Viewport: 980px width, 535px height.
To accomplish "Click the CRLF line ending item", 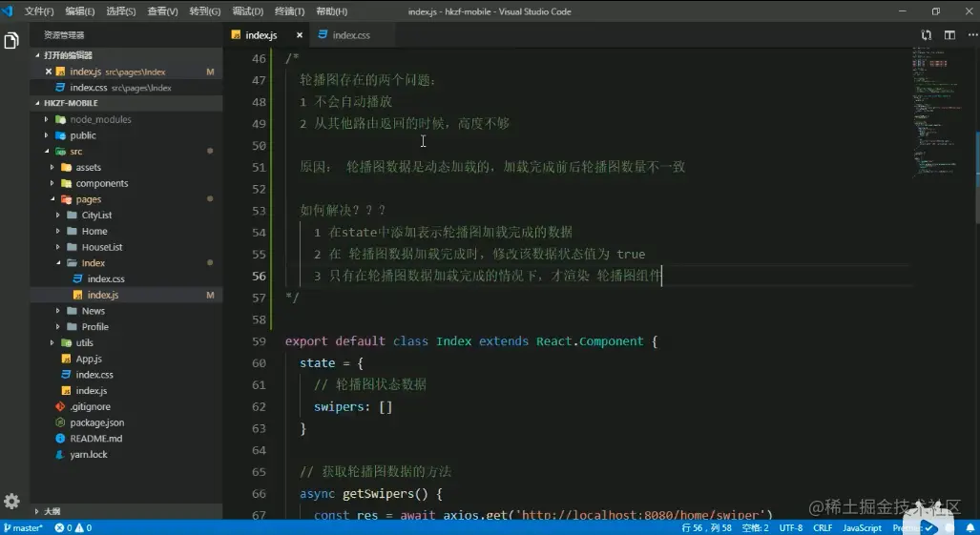I will pyautogui.click(x=823, y=528).
